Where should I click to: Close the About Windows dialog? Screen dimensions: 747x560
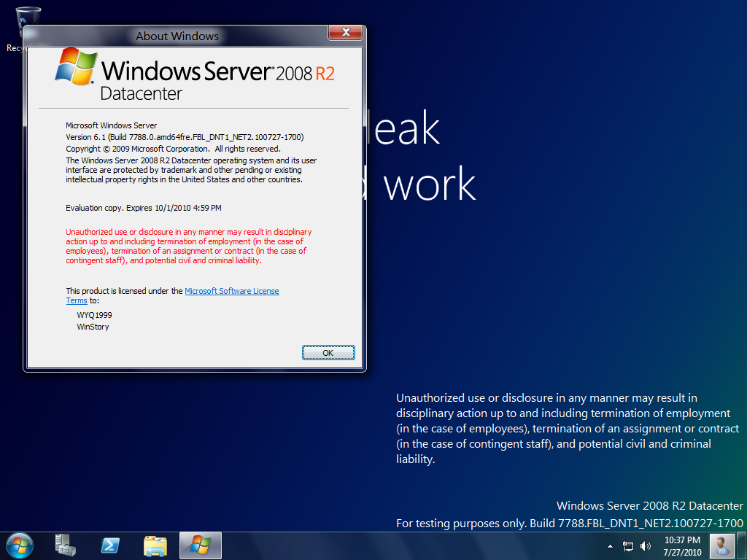pyautogui.click(x=346, y=32)
